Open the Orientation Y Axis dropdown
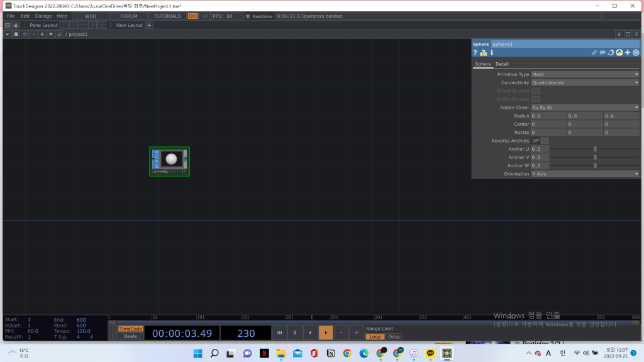Viewport: 644px width, 362px height. (585, 173)
